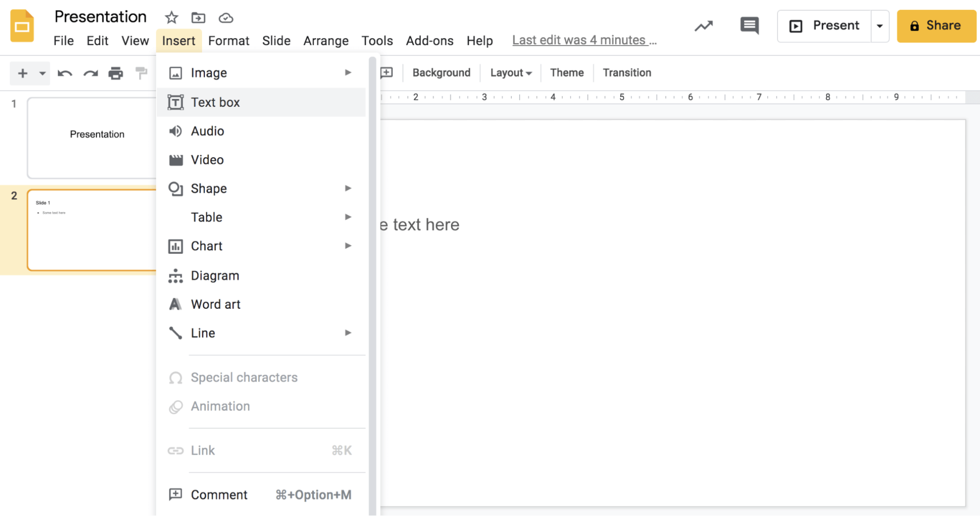Star the Presentation document

171,17
